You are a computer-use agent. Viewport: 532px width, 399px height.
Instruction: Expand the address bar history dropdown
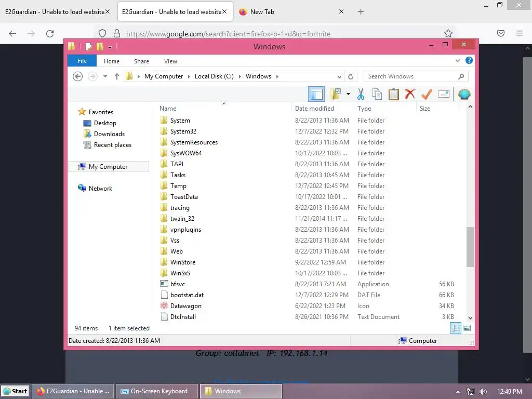(339, 76)
